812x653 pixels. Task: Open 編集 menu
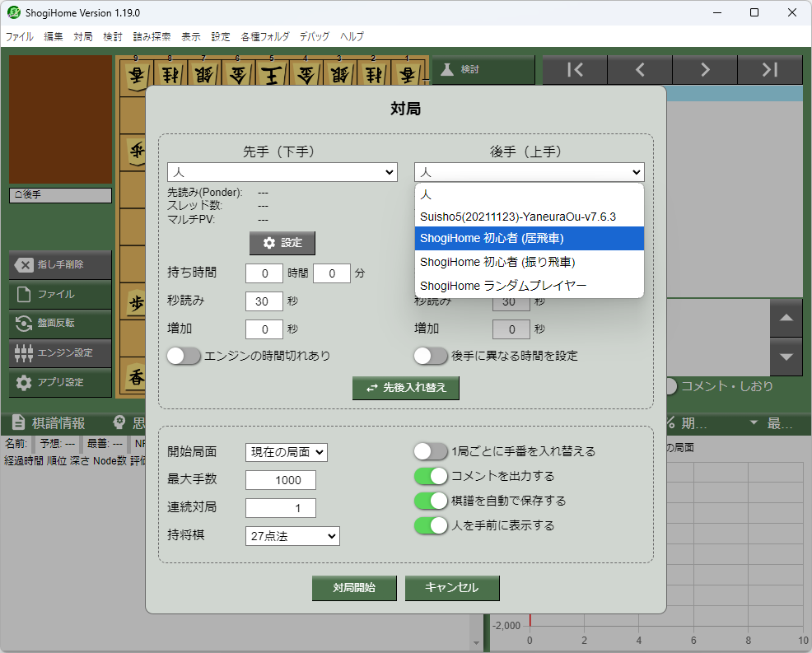point(54,37)
